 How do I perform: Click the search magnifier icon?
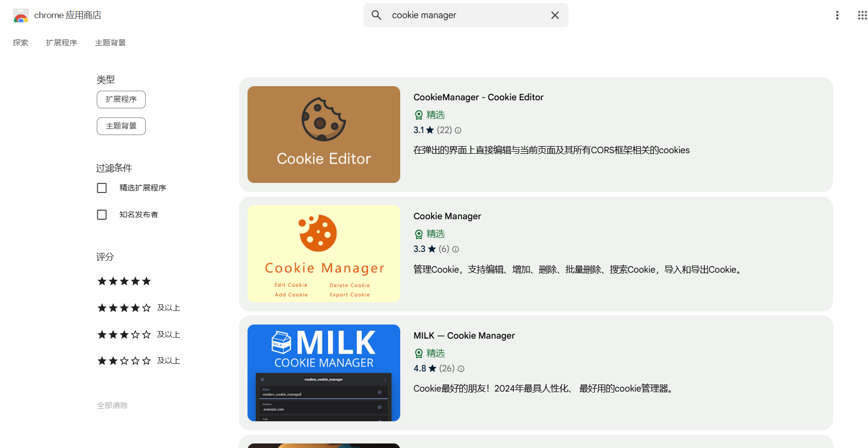(x=377, y=15)
